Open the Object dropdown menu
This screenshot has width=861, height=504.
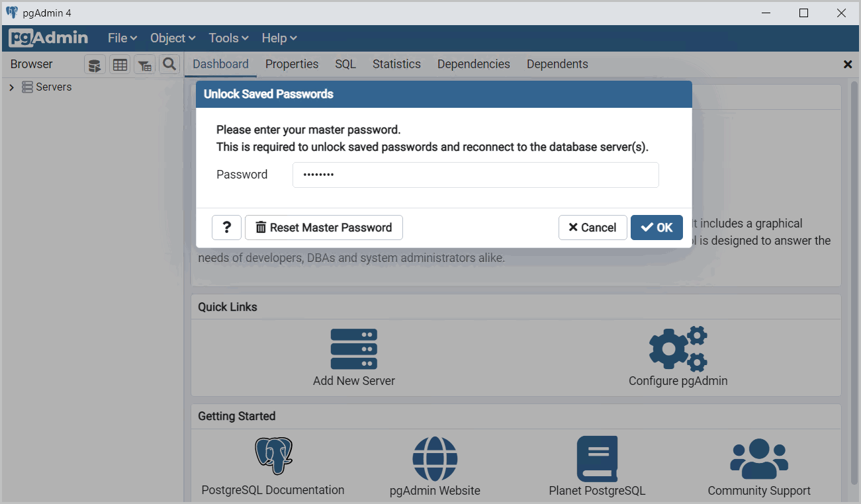click(173, 38)
